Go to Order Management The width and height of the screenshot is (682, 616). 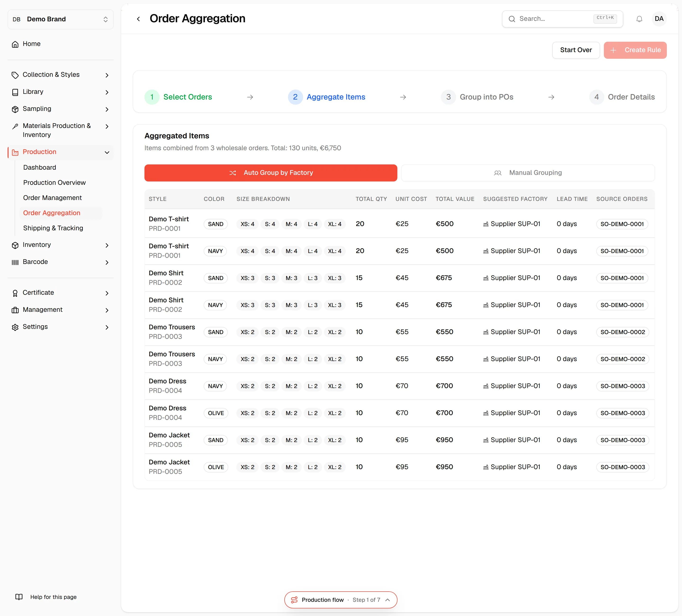(52, 198)
